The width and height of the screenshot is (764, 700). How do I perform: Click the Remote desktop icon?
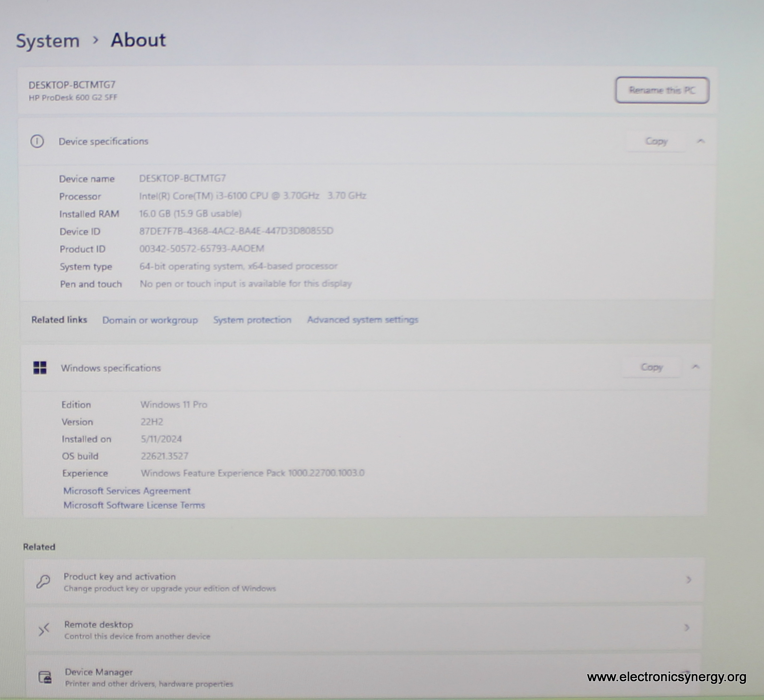point(44,629)
